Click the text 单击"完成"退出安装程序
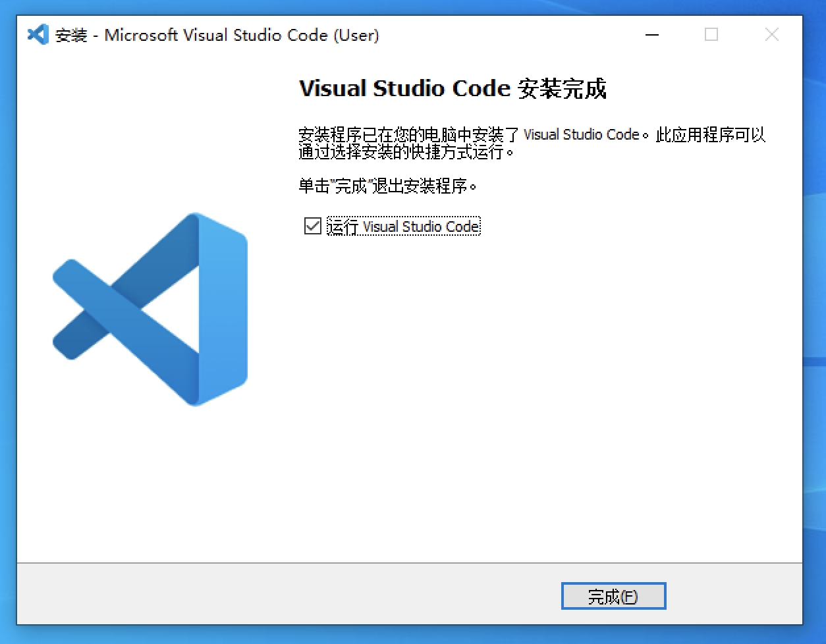The width and height of the screenshot is (826, 644). click(387, 186)
